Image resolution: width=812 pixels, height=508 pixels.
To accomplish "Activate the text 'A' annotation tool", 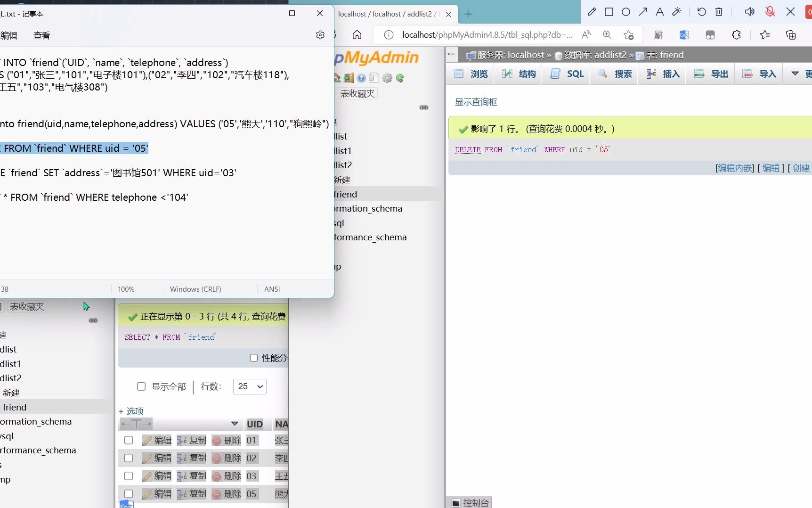I will [660, 12].
